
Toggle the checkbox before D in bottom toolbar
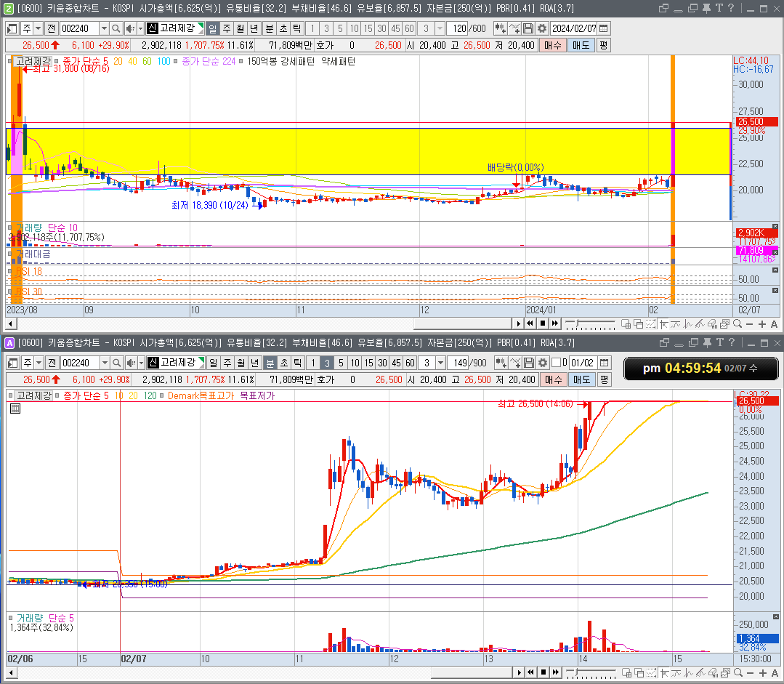(556, 362)
